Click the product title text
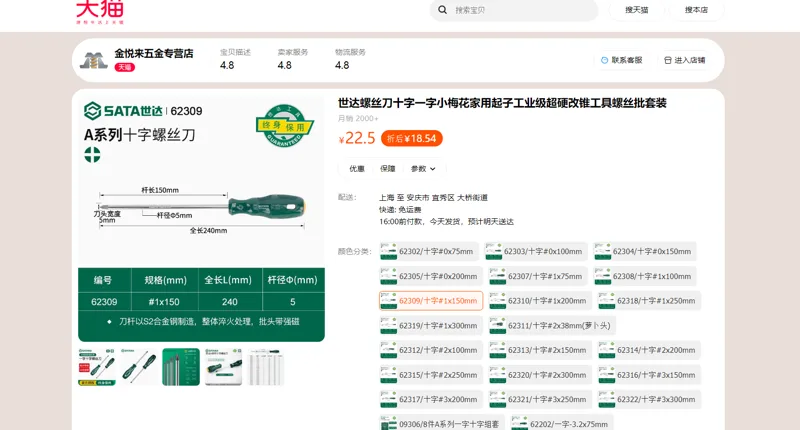Image resolution: width=800 pixels, height=430 pixels. (502, 103)
